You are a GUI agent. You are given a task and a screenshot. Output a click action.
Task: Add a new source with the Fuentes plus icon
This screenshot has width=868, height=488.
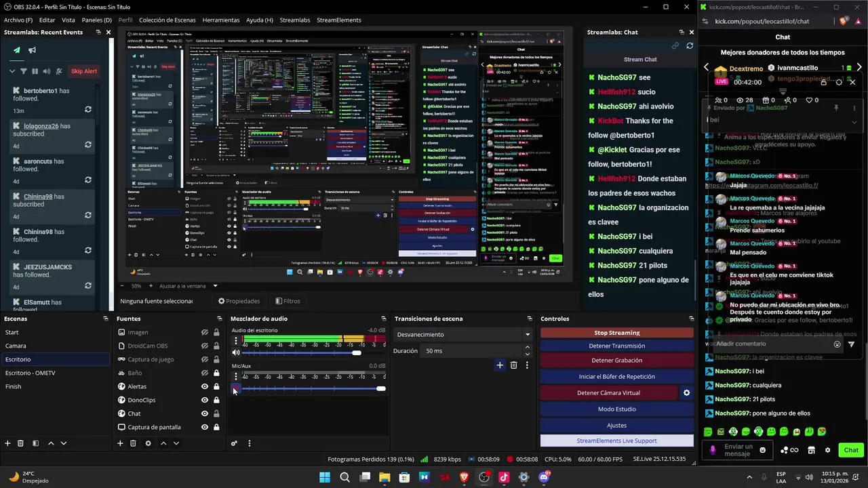[x=120, y=443]
